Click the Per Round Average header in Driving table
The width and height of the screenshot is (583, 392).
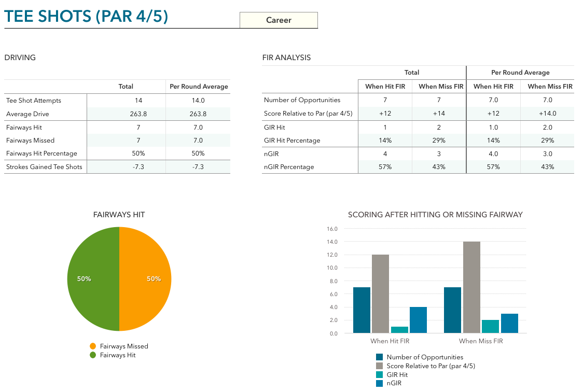[199, 87]
